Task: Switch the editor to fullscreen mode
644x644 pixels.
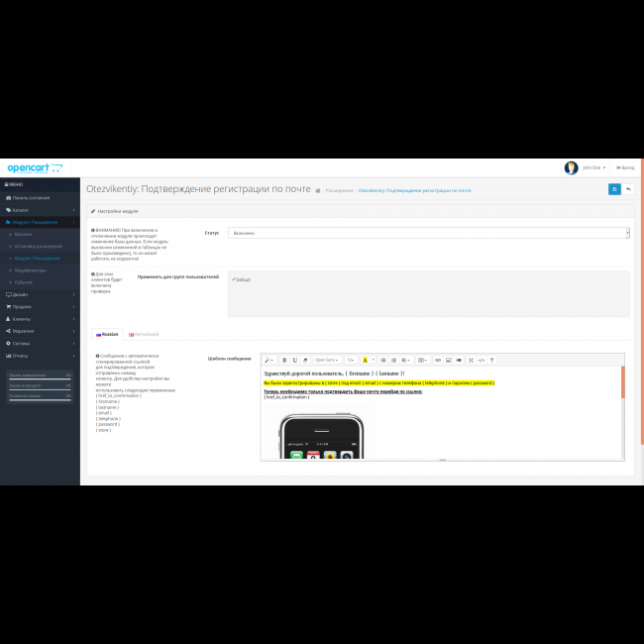Action: (471, 360)
